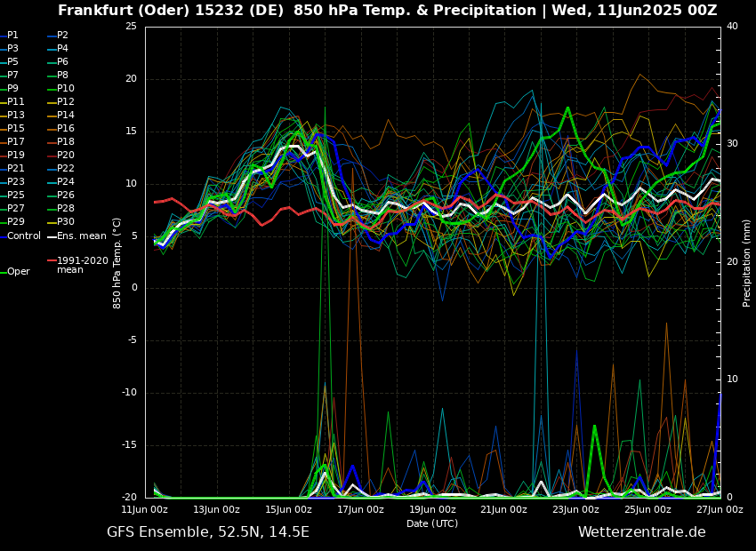Click the -15 temperature axis label
756x551 pixels.
[x=130, y=445]
